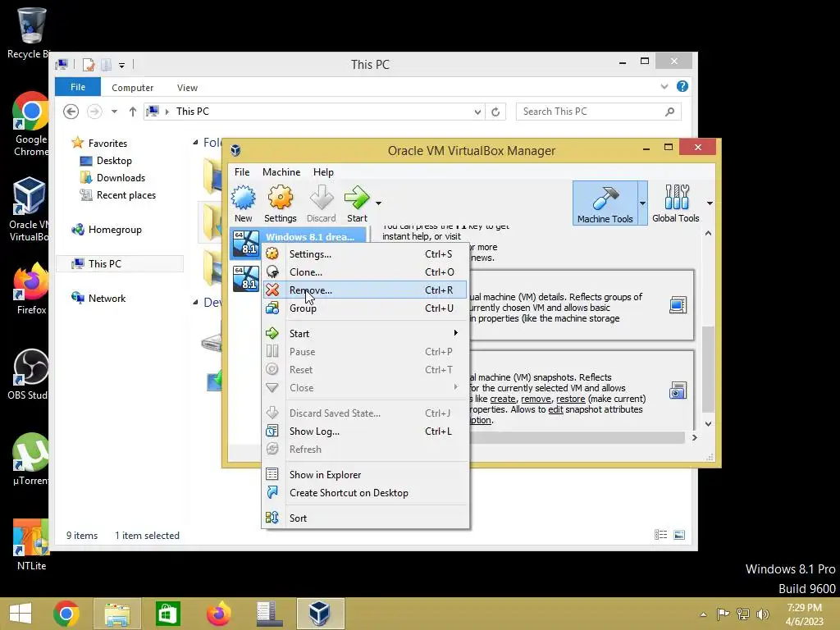The height and width of the screenshot is (630, 840).
Task: Click VirtualBox horizontal scrollbar right arrow
Action: (694, 438)
